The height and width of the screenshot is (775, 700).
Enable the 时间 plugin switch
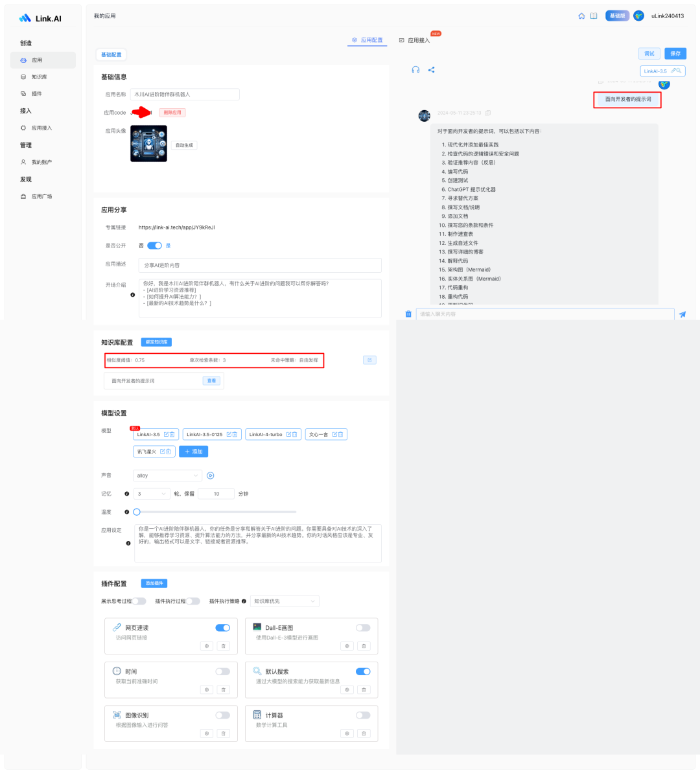[x=223, y=671]
